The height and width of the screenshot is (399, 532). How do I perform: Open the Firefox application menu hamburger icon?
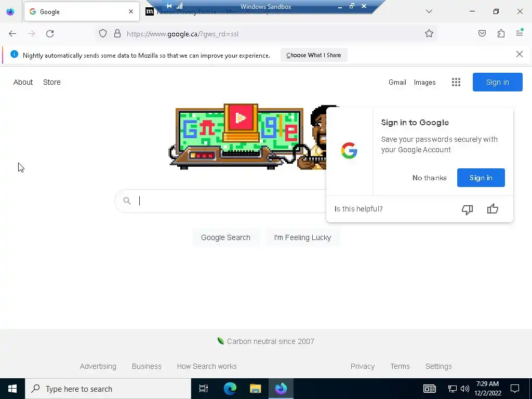(520, 33)
